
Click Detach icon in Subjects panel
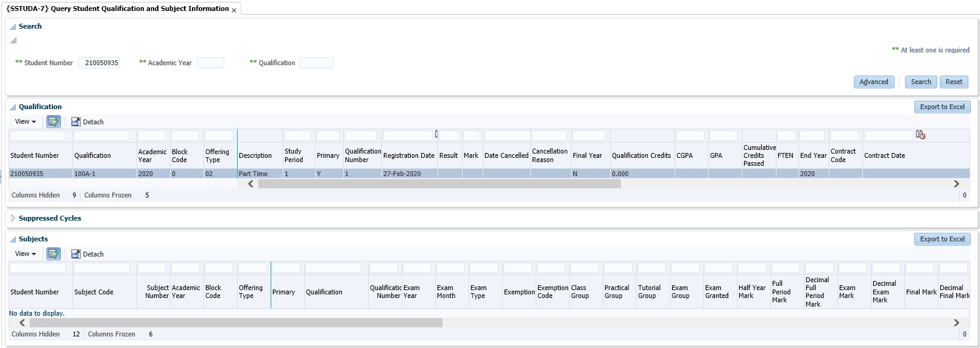pos(76,254)
